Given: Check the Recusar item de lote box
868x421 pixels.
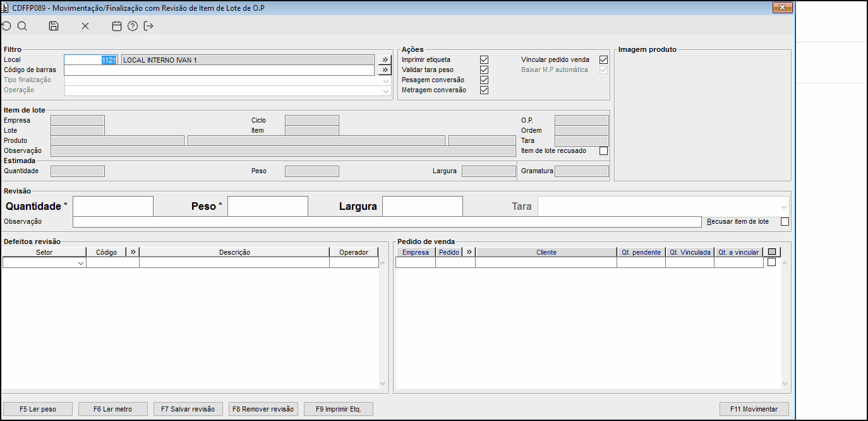Looking at the screenshot, I should pyautogui.click(x=785, y=221).
